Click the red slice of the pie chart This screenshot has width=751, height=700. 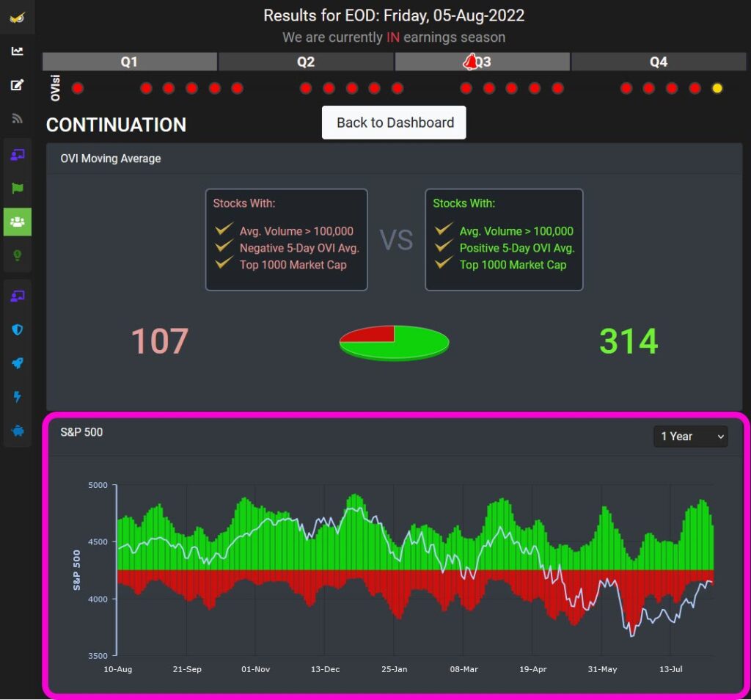pyautogui.click(x=370, y=335)
